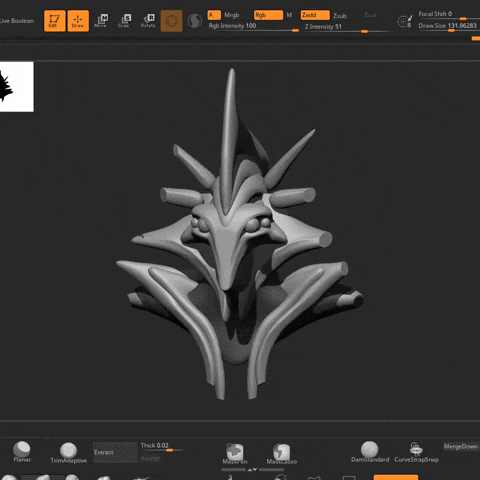Set the Thick 0.02 slider
Viewport: 480px width, 480px height.
coord(162,447)
